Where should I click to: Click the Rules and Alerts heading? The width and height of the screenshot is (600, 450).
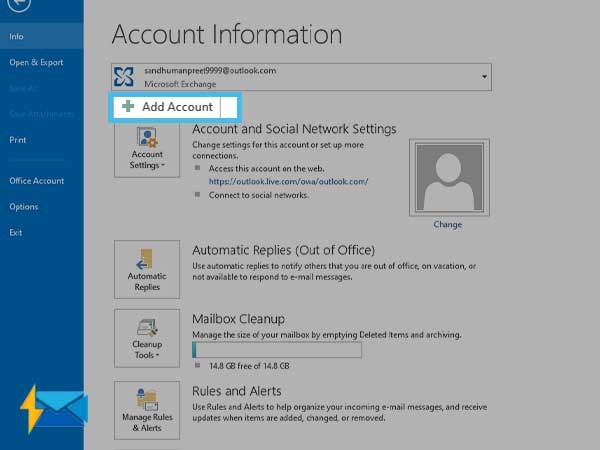pos(236,391)
